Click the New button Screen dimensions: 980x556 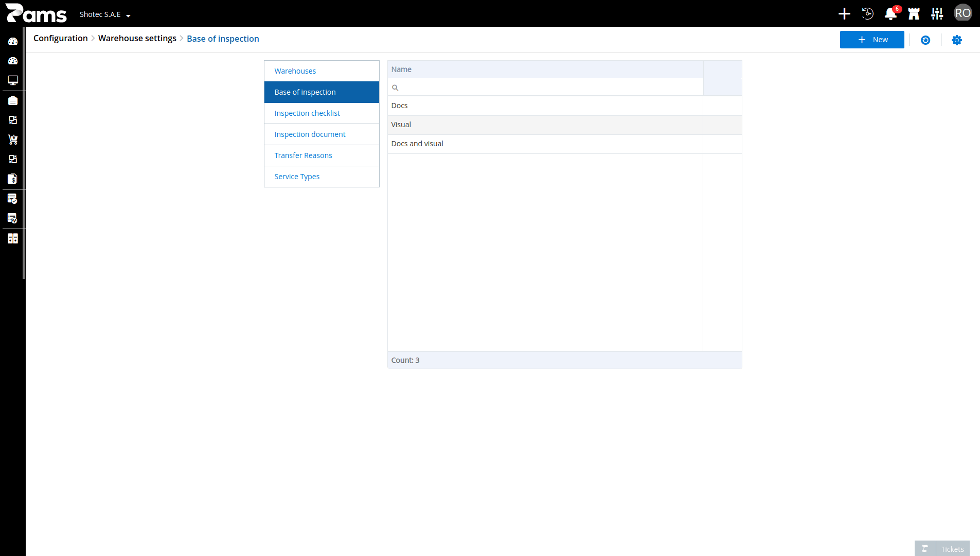point(872,40)
